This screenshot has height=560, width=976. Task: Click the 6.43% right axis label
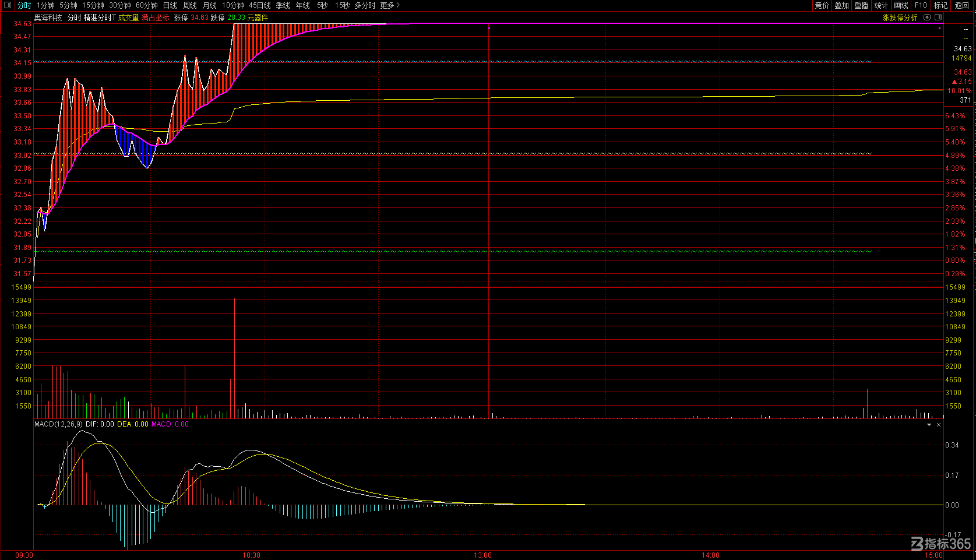[955, 116]
